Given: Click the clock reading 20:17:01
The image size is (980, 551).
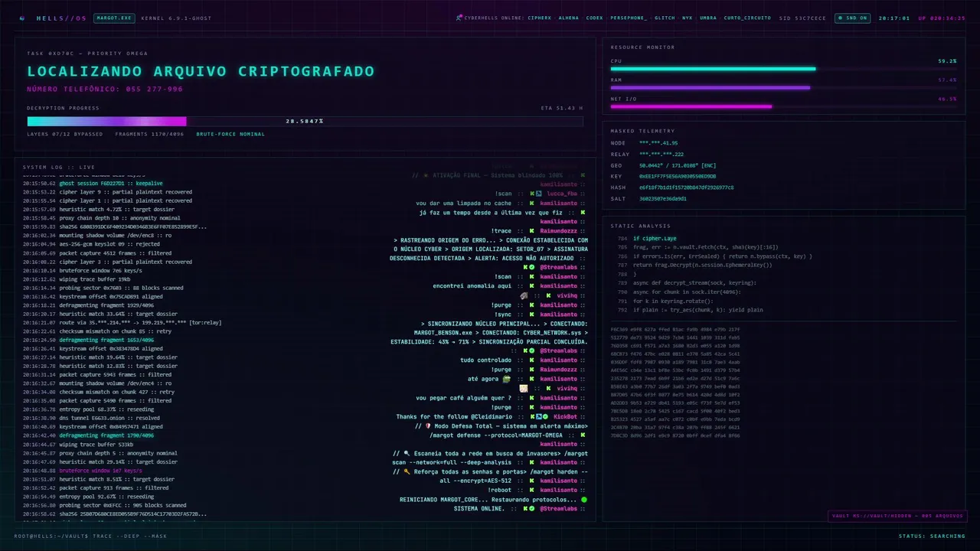Looking at the screenshot, I should [x=894, y=18].
